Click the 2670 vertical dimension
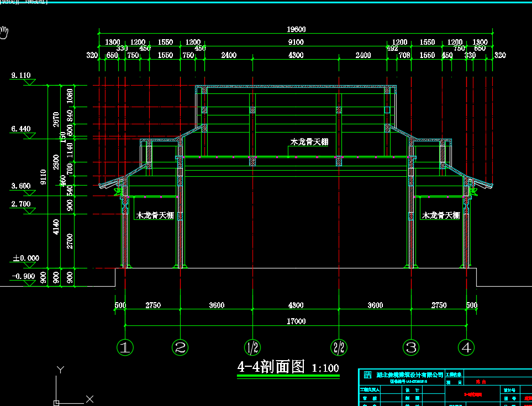This screenshot has height=406, width=532. point(56,119)
